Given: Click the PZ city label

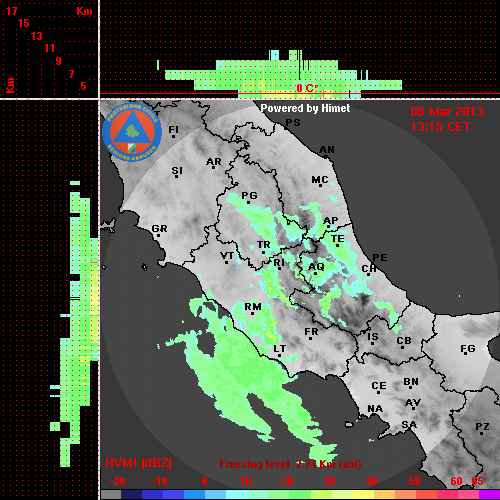Looking at the screenshot, I should 482,427.
